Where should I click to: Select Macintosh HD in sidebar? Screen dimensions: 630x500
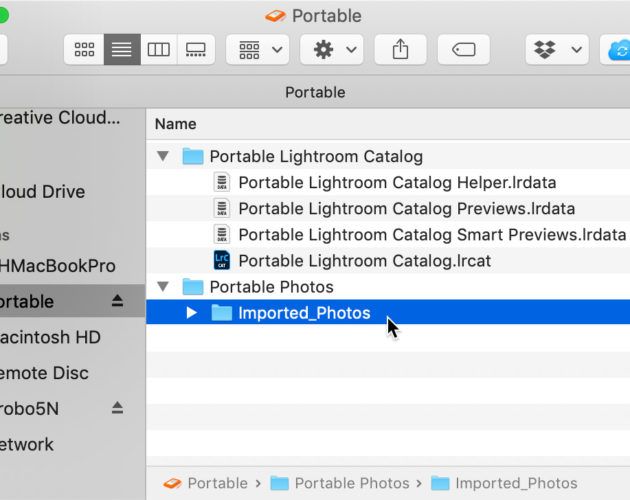coord(50,337)
